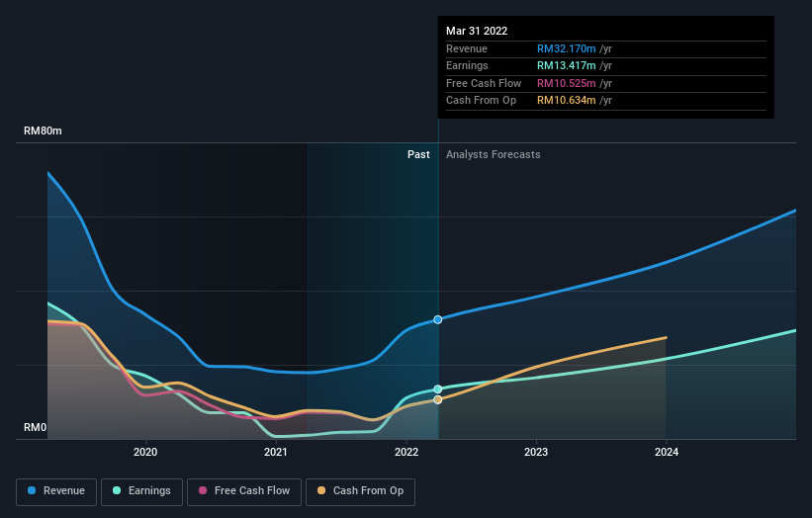This screenshot has height=518, width=812.
Task: Select the Revenue data point at Mar 2022
Action: [437, 320]
